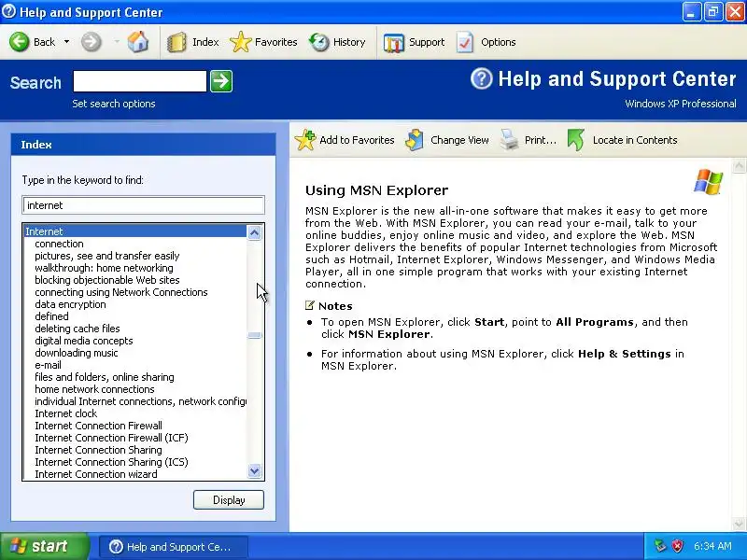This screenshot has width=747, height=560.
Task: Click the Support toolbar icon
Action: pyautogui.click(x=393, y=42)
